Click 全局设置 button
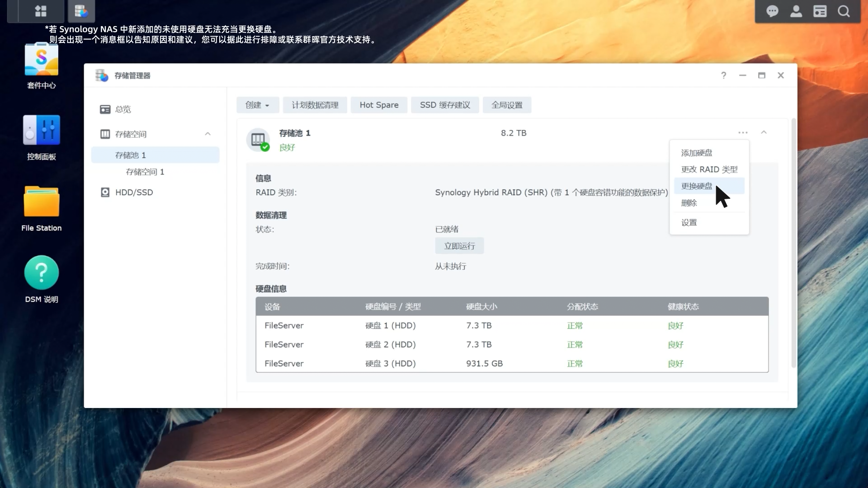 click(507, 105)
